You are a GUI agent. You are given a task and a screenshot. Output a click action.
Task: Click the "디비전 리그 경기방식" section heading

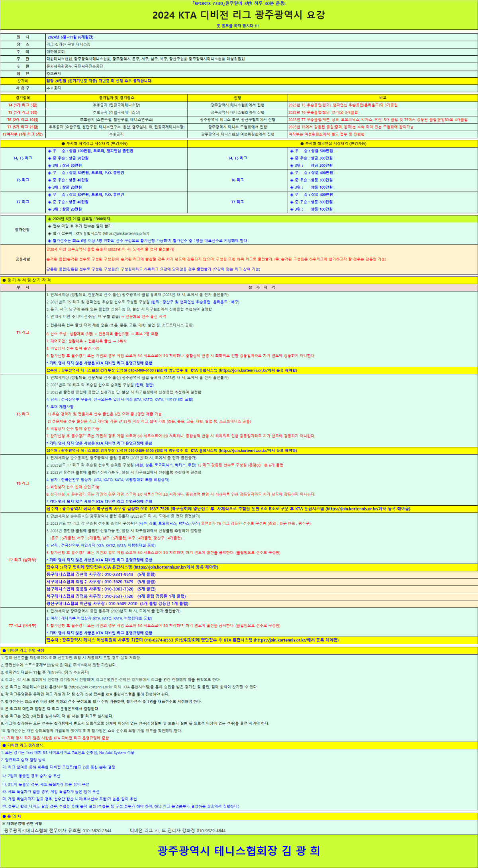pos(22,745)
